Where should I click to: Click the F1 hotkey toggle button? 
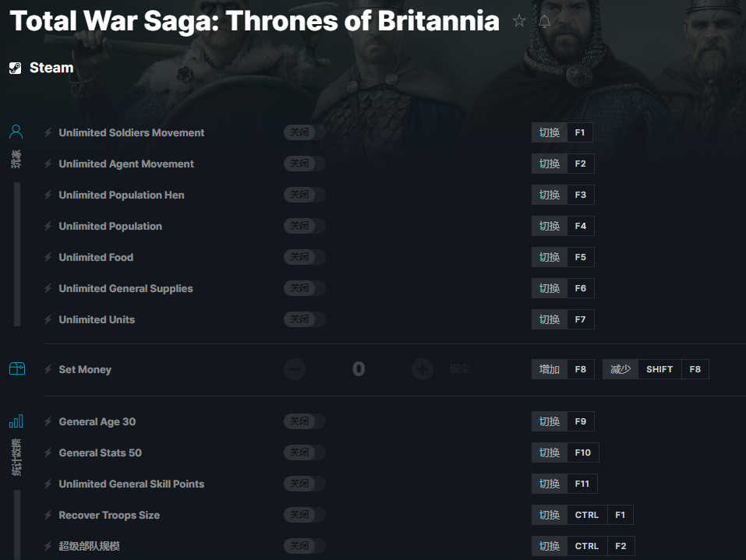pos(562,132)
